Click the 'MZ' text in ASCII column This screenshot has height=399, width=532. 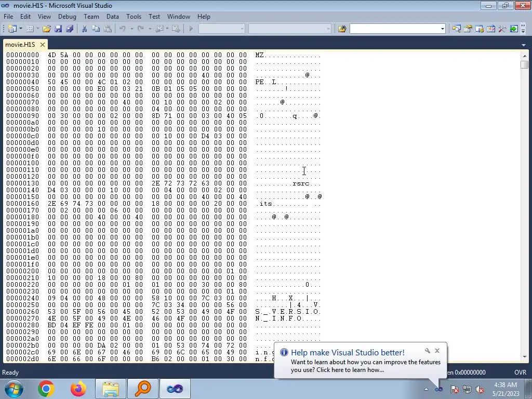point(260,55)
